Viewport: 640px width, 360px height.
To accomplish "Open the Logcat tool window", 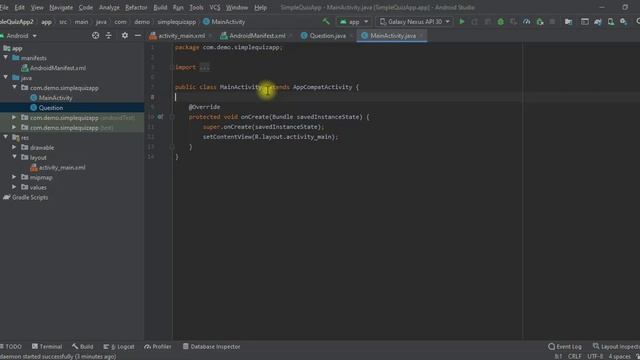I will tap(119, 347).
